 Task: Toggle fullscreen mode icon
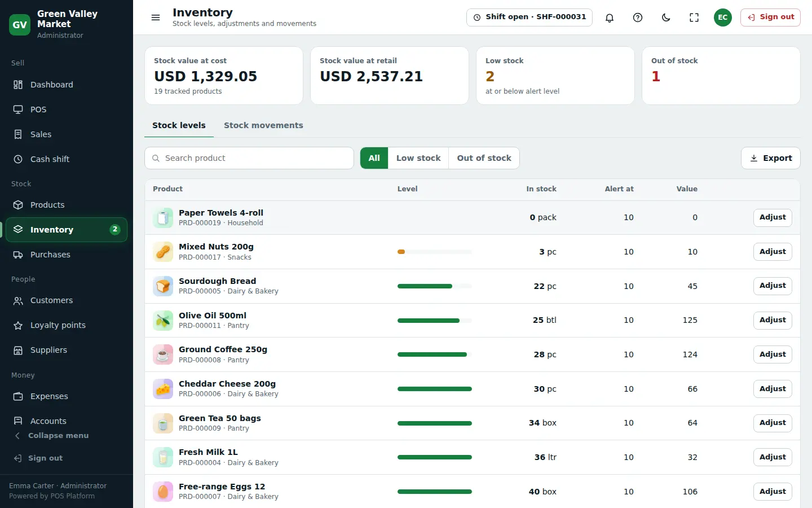pyautogui.click(x=694, y=17)
